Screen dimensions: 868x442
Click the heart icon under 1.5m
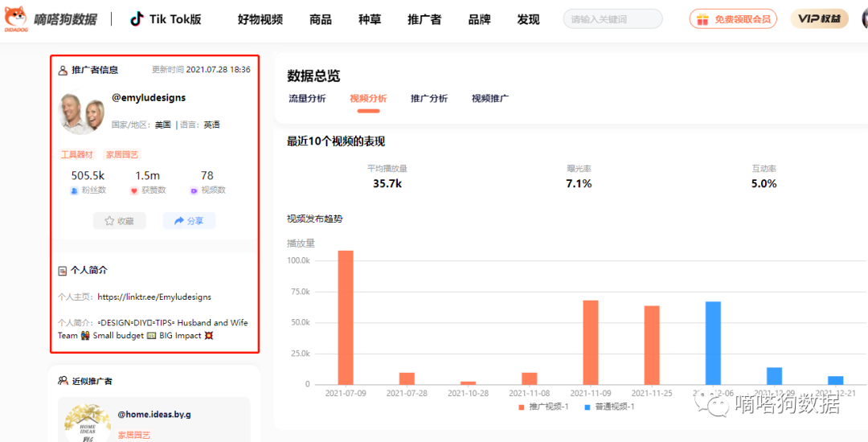pyautogui.click(x=134, y=190)
